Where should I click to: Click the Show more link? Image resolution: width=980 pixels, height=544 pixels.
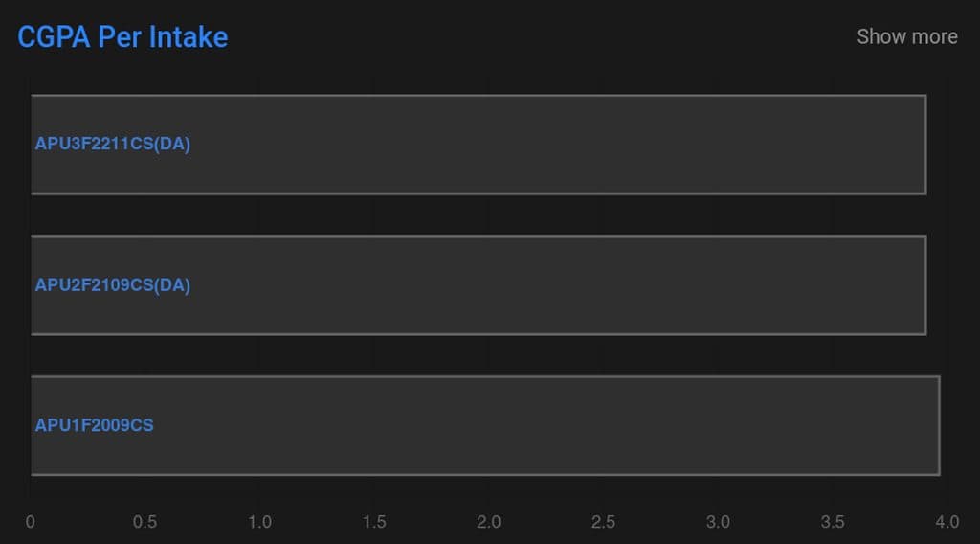[x=906, y=36]
